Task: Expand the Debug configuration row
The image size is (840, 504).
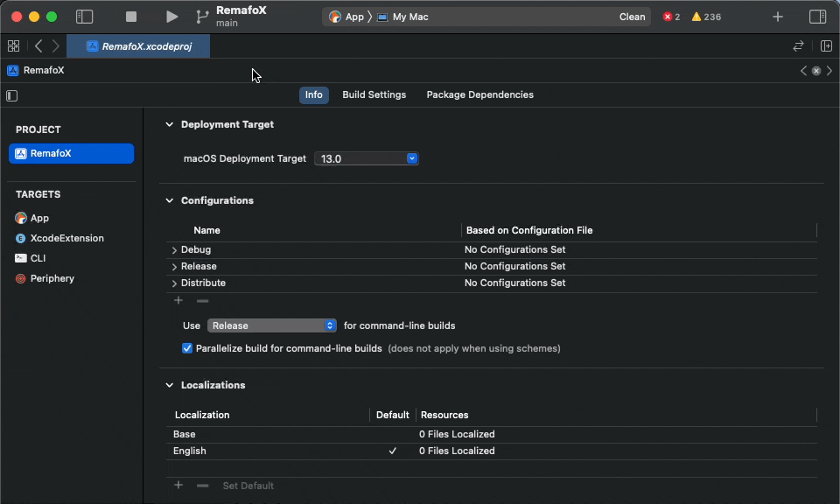Action: click(174, 249)
